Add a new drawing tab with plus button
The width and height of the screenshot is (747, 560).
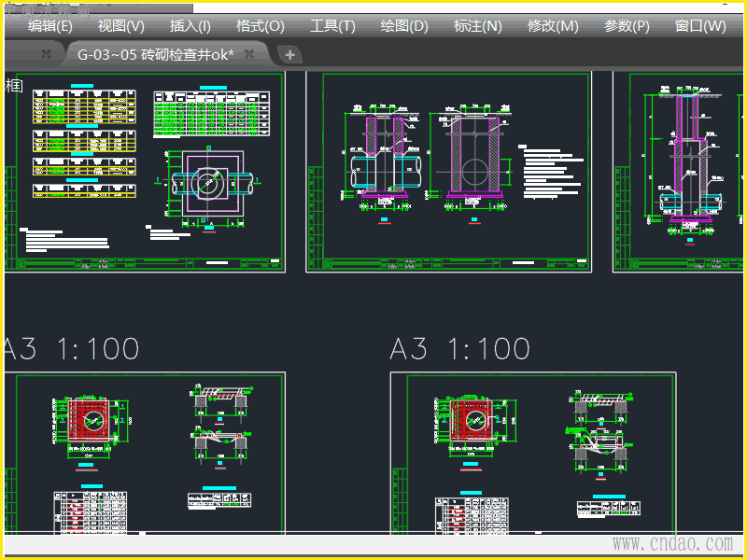pos(289,55)
